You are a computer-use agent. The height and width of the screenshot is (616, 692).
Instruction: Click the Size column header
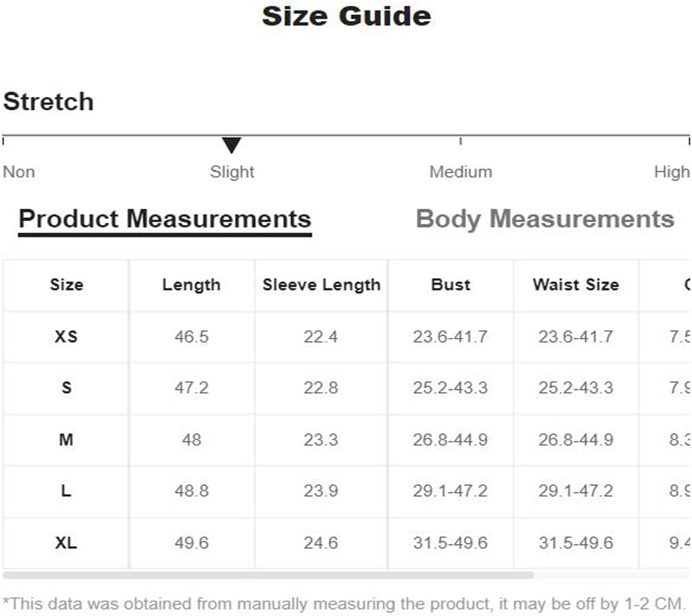pos(67,284)
